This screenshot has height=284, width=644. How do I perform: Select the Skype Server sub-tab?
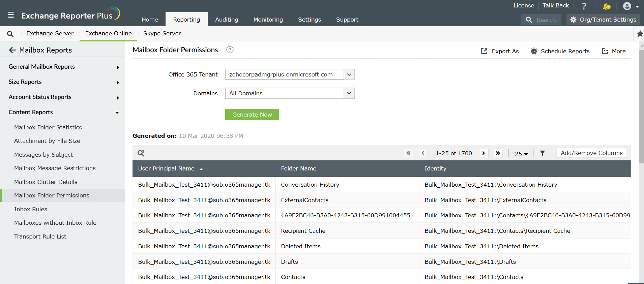tap(162, 33)
